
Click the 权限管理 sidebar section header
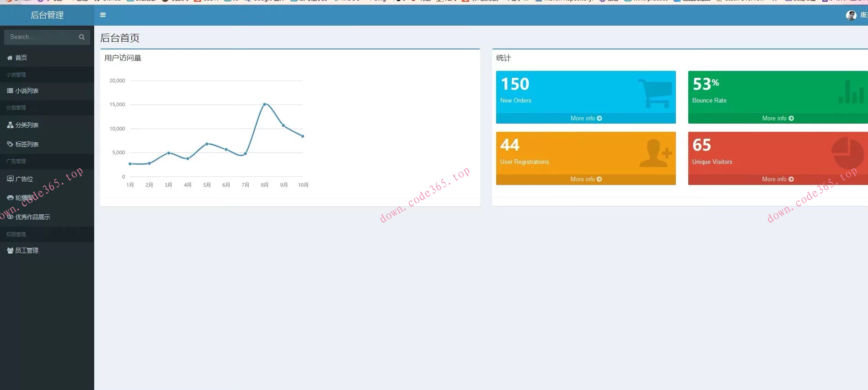click(x=16, y=234)
